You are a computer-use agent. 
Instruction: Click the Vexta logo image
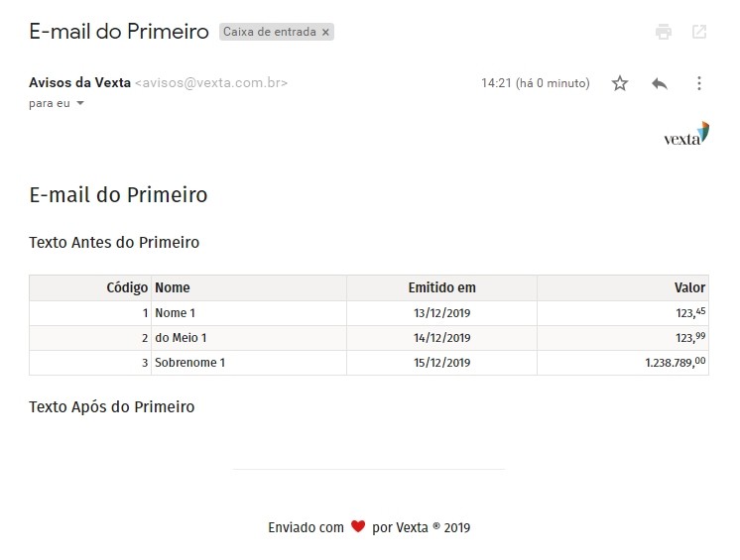[x=686, y=135]
